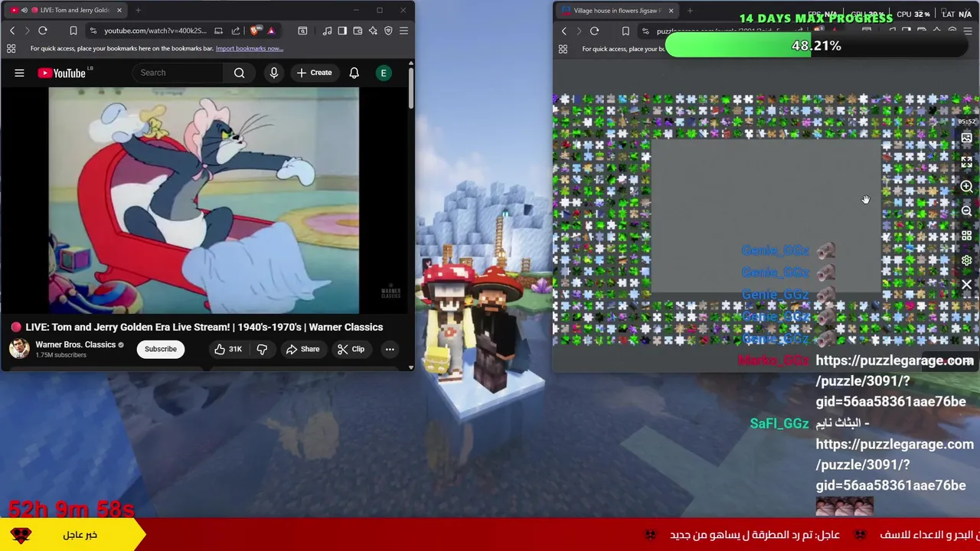The width and height of the screenshot is (980, 551).
Task: Click Brave Rewards triangle icon
Action: (x=271, y=31)
